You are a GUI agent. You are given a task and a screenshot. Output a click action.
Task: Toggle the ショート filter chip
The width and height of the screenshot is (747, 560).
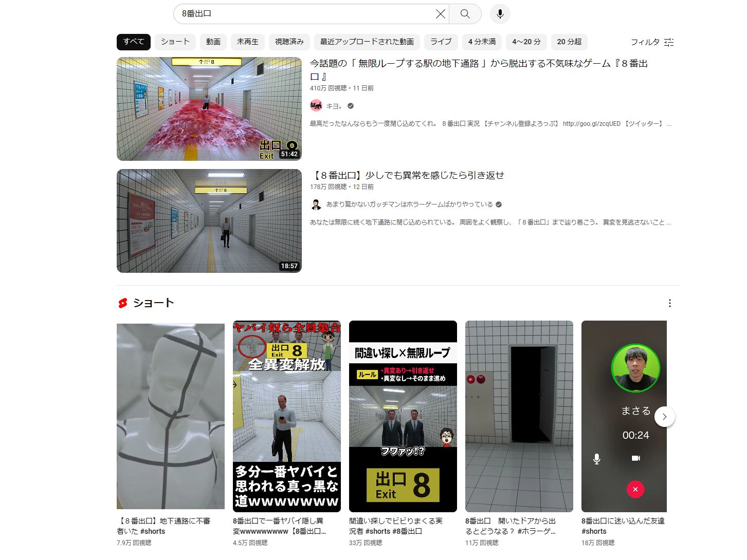[x=174, y=42]
